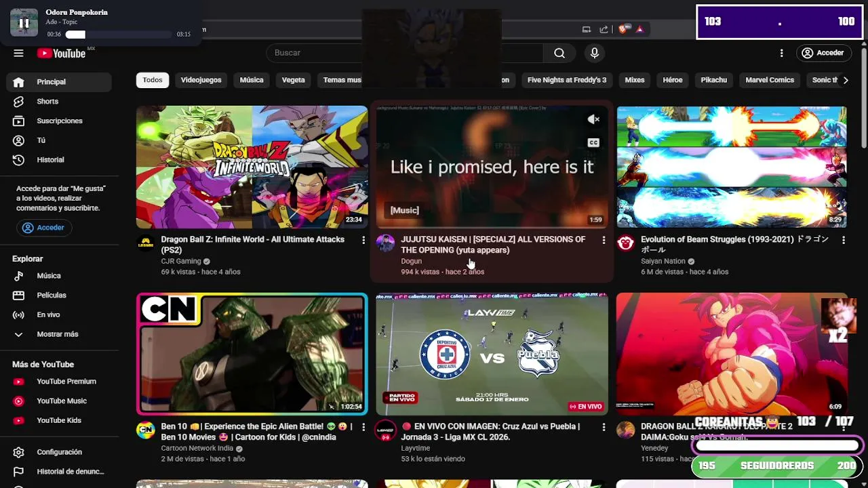Open the Cruz Azul vs Puebla live thumbnail
Viewport: 868px width, 488px height.
pyautogui.click(x=492, y=354)
